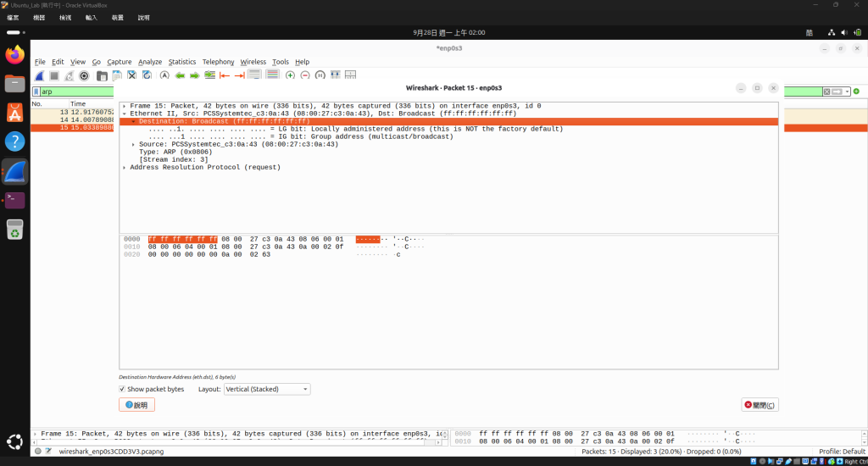Apply display filter arrow button

pos(837,92)
